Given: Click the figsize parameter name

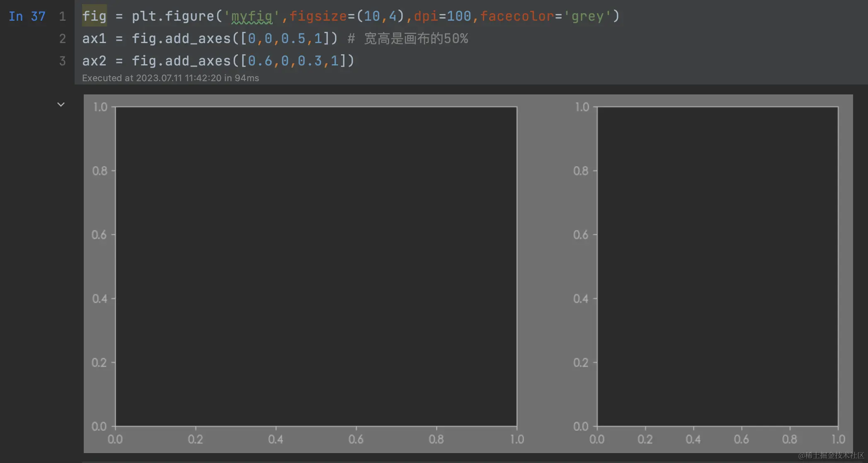Looking at the screenshot, I should click(318, 17).
